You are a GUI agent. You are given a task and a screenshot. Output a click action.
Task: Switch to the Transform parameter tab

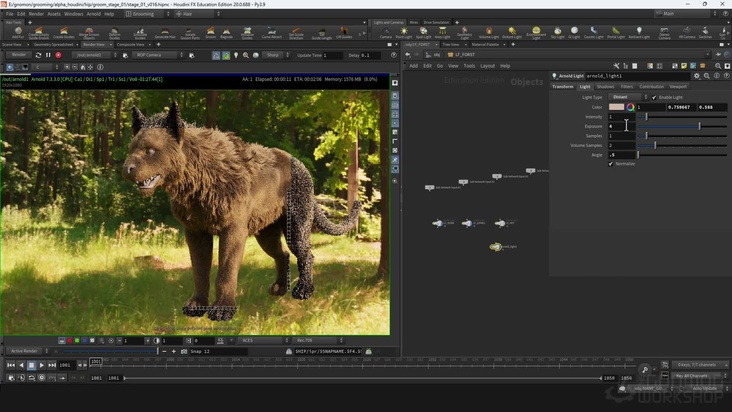coord(563,86)
